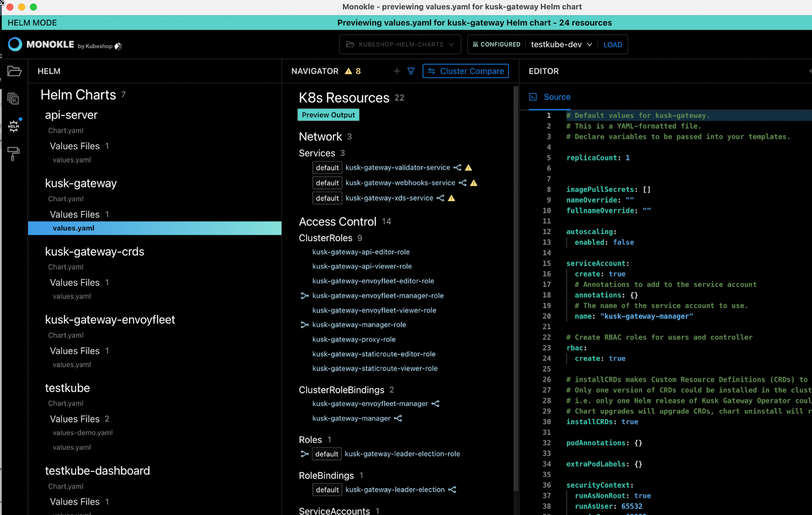Select values.yaml under kusk-gateway chart
The width and height of the screenshot is (812, 515).
tap(155, 228)
